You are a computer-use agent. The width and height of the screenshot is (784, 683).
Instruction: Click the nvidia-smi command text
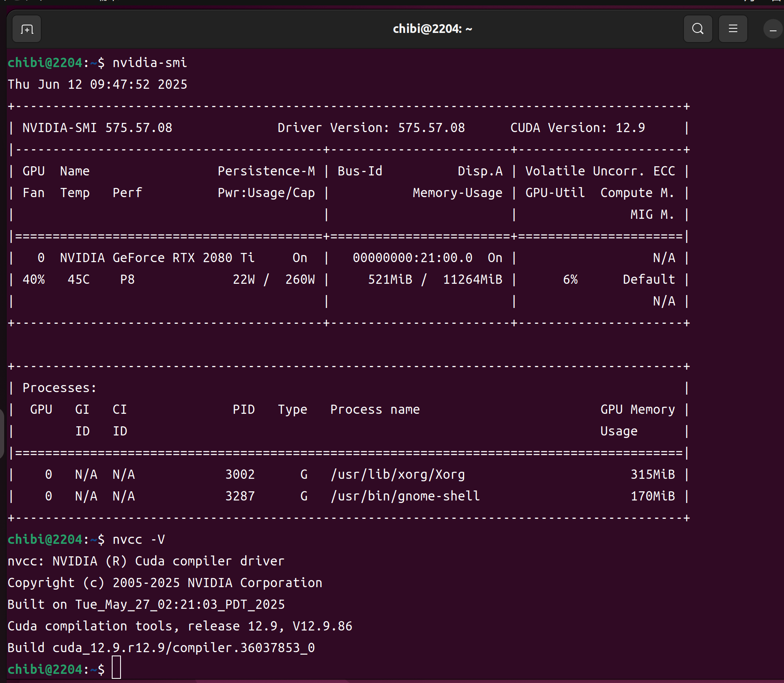pos(150,63)
